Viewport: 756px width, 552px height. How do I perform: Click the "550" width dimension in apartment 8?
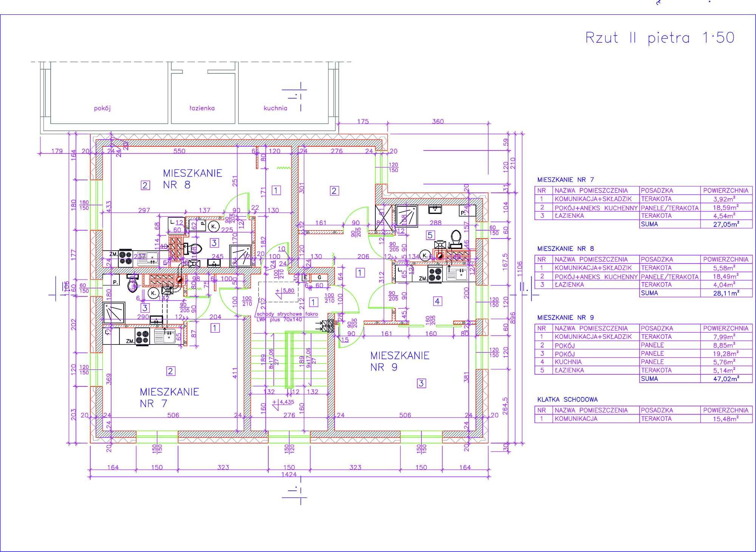pyautogui.click(x=179, y=151)
